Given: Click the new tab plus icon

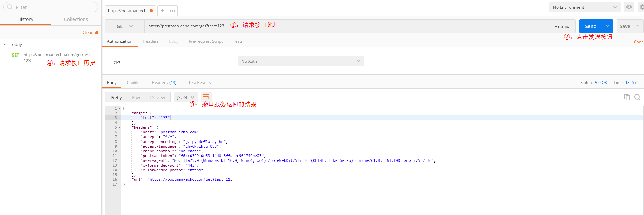Looking at the screenshot, I should click(163, 11).
